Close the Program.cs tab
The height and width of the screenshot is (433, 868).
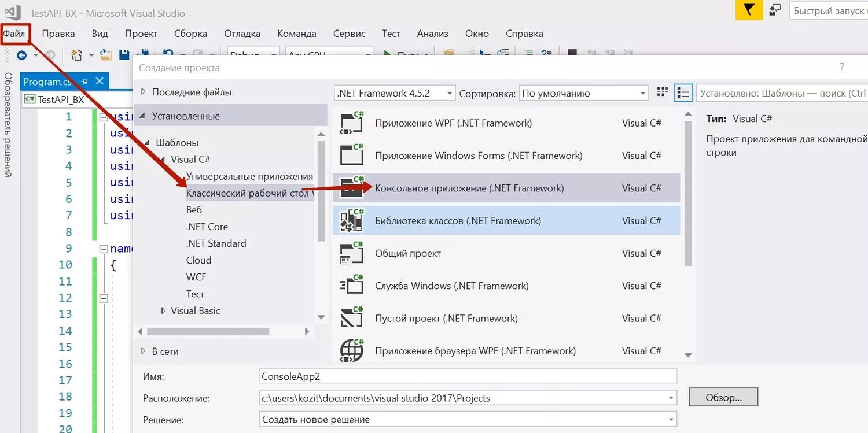coord(100,82)
